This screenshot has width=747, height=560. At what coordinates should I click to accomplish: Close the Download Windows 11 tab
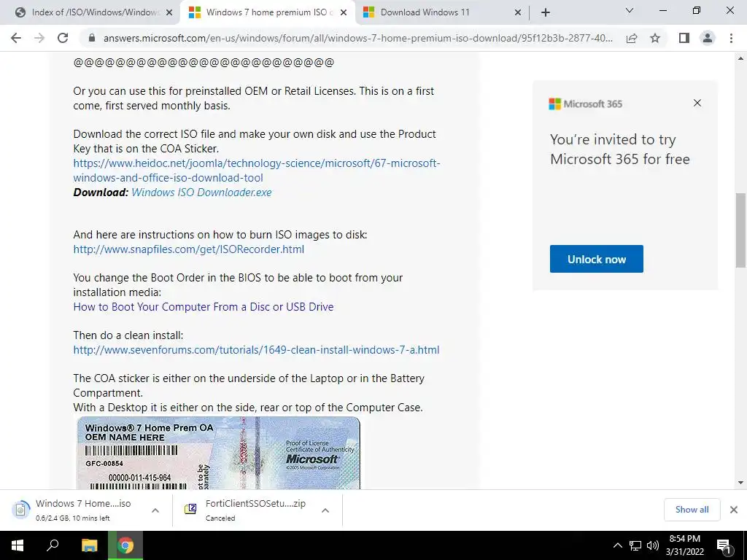click(x=518, y=13)
